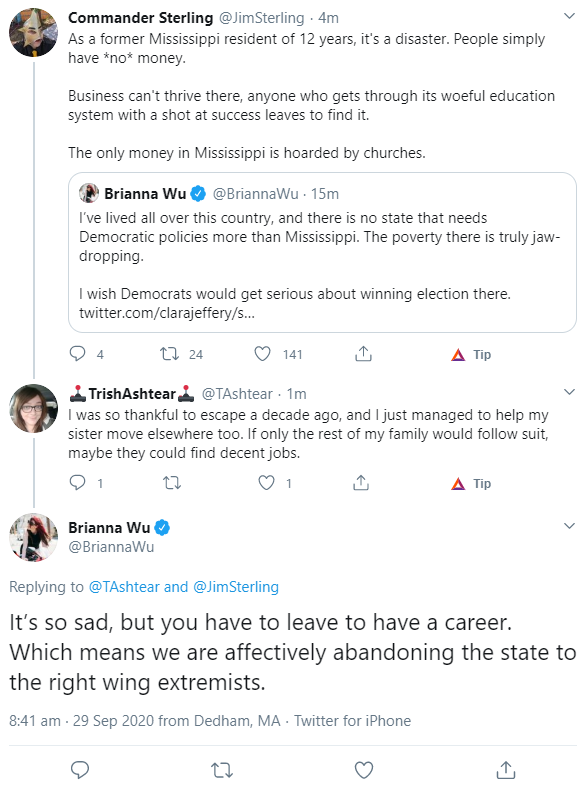Open the @JimSterling mention in replying to
The height and width of the screenshot is (790, 587).
pos(236,587)
